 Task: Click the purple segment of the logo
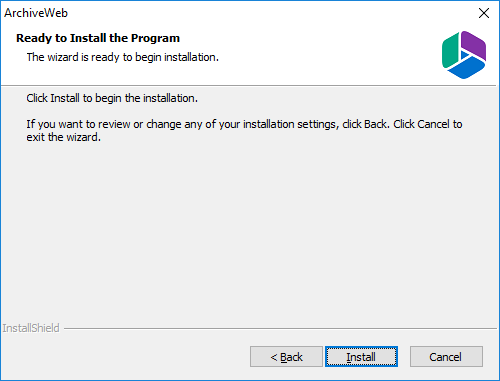[x=474, y=44]
